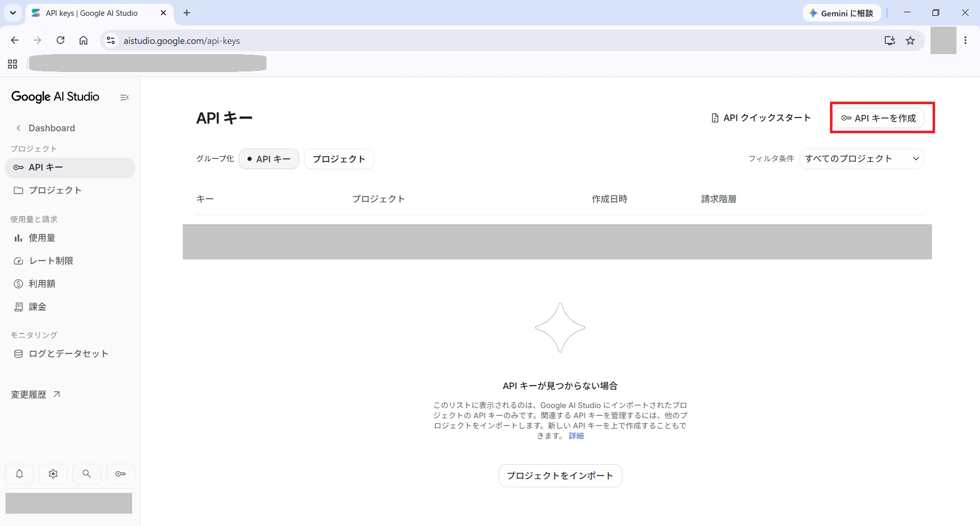
Task: Go back to Dashboard
Action: point(45,128)
